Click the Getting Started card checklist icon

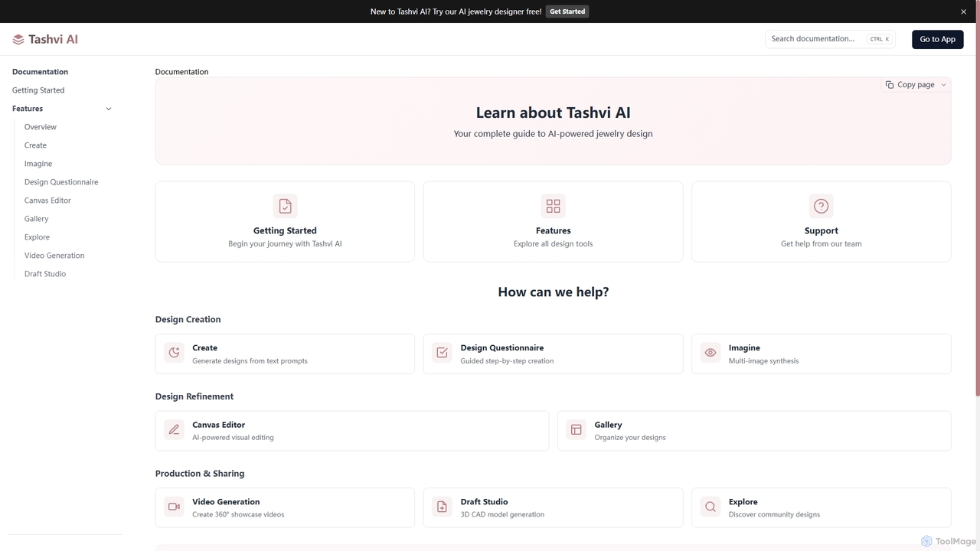285,206
